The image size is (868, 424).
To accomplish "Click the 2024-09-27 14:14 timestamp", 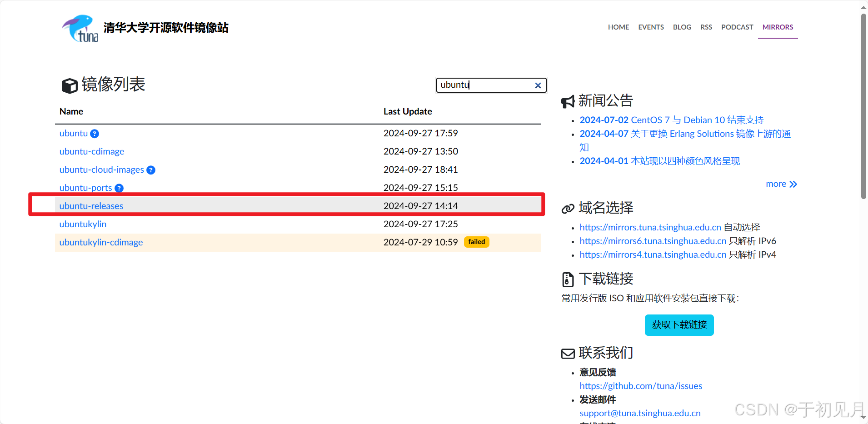I will click(x=421, y=206).
